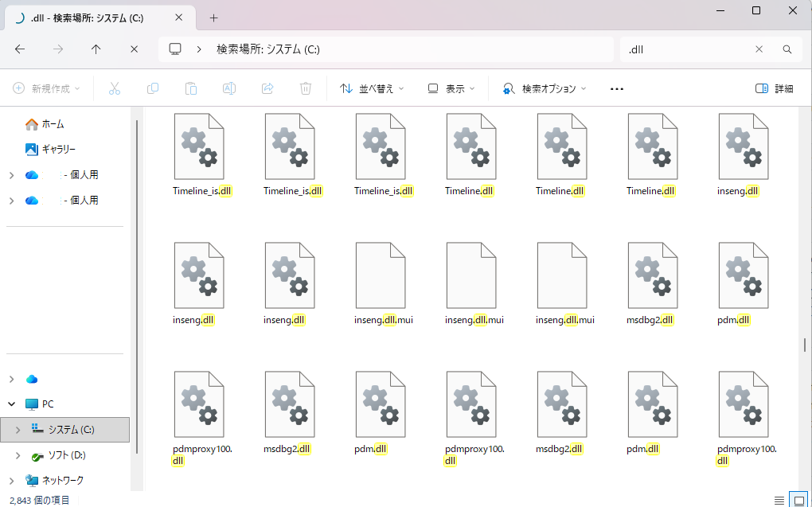
Task: Click the vertical scrollbar of file list
Action: (x=805, y=345)
